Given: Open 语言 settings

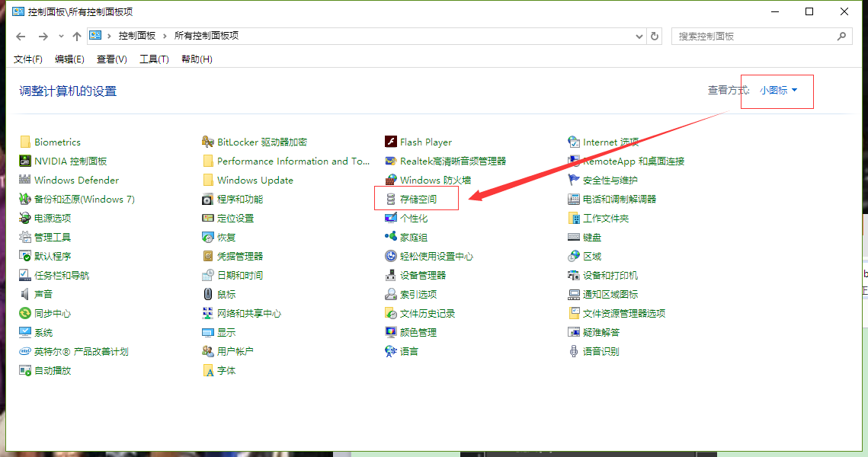Looking at the screenshot, I should coord(402,351).
